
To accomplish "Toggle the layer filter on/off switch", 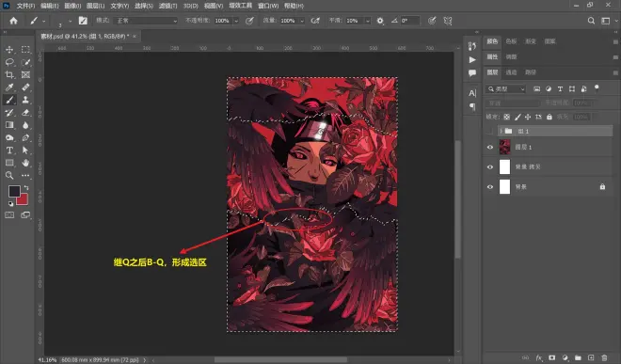I will point(597,87).
